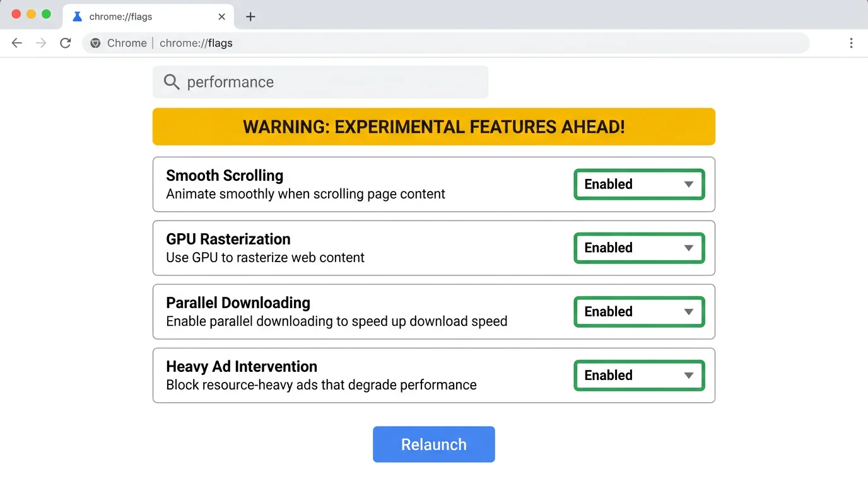Navigate back using the back arrow
This screenshot has width=868, height=484.
point(16,43)
